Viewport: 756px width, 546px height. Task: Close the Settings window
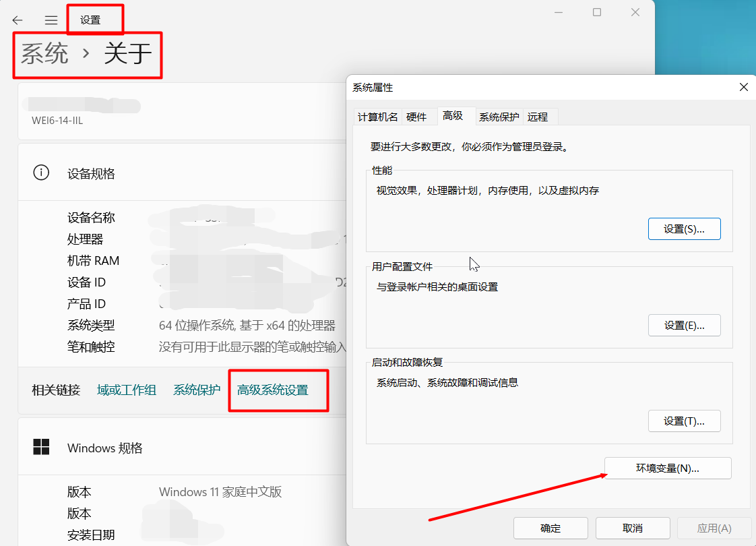pyautogui.click(x=635, y=13)
